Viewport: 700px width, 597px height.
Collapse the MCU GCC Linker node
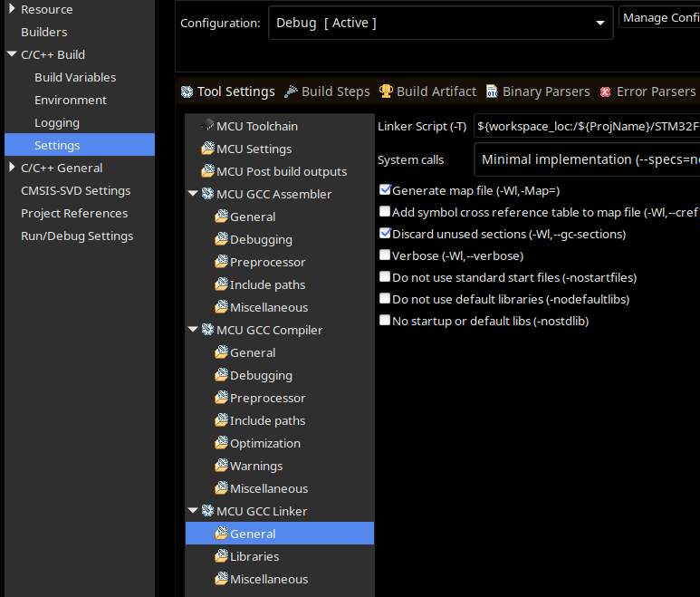pyautogui.click(x=193, y=510)
